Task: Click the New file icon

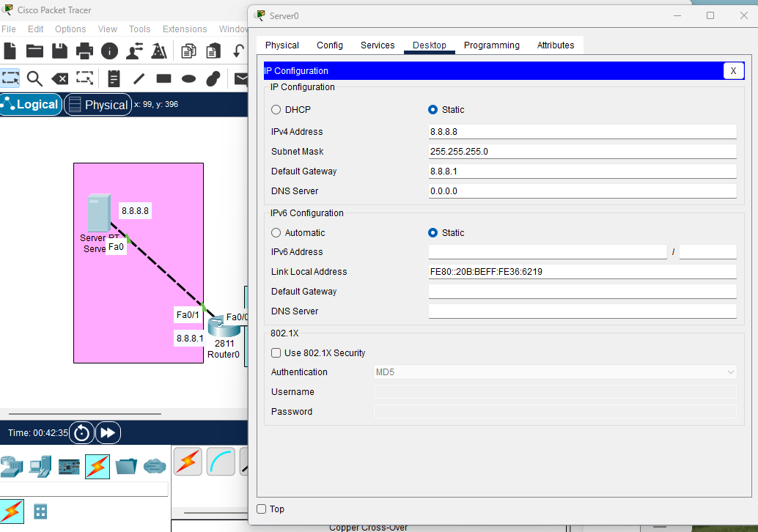Action: pyautogui.click(x=10, y=51)
